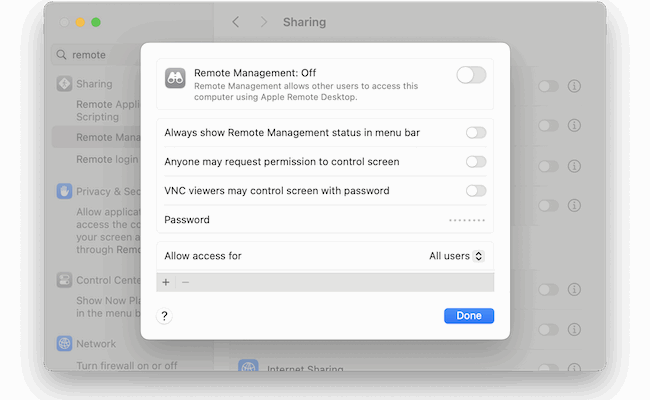This screenshot has width=650, height=400.
Task: Click the minus button to remove user
Action: [x=185, y=282]
